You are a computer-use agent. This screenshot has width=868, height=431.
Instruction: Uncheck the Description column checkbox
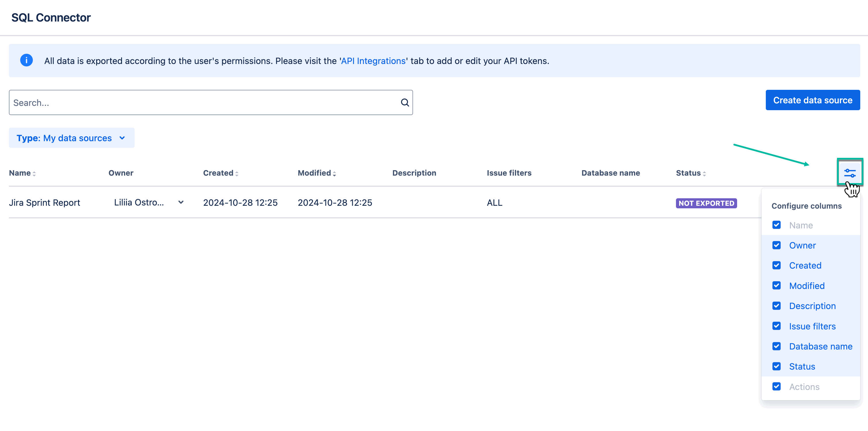pyautogui.click(x=777, y=306)
